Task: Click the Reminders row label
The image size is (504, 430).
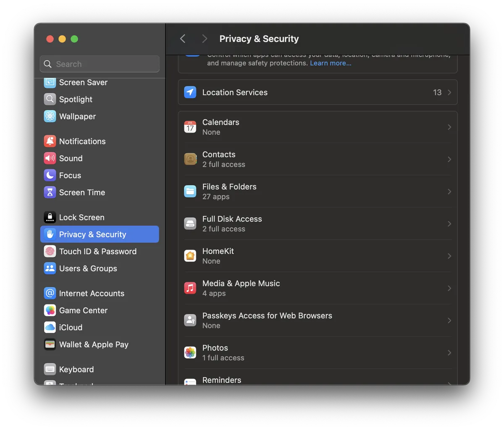Action: [222, 380]
